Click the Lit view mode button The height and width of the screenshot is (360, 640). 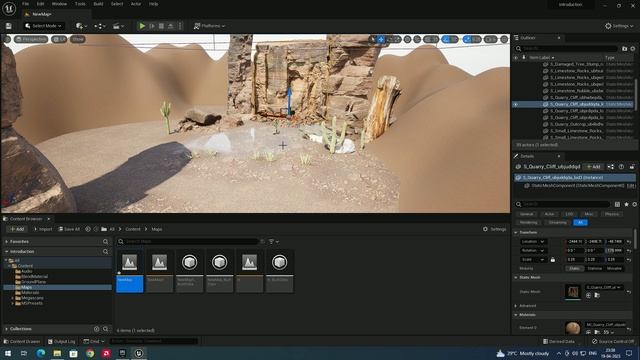click(x=60, y=39)
